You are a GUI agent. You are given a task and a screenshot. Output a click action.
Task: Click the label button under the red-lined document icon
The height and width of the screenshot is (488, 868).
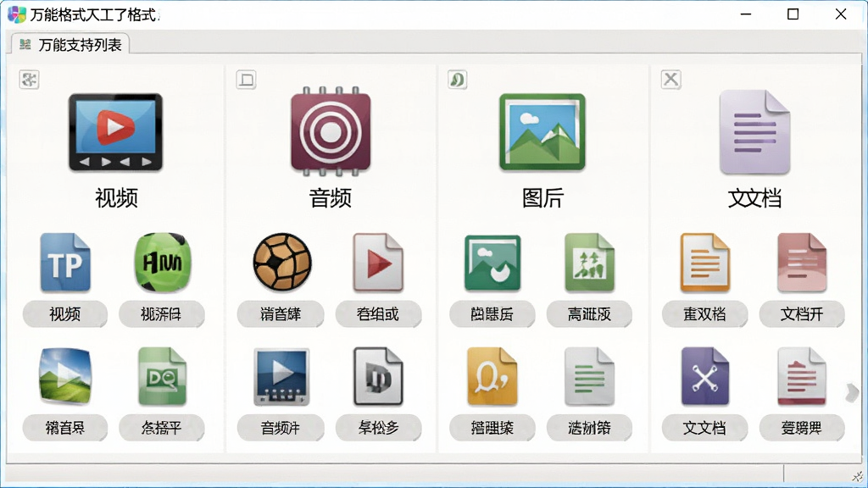click(x=802, y=428)
